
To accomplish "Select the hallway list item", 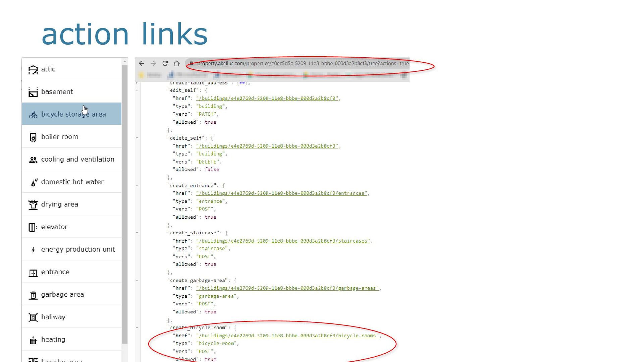I will pyautogui.click(x=53, y=317).
